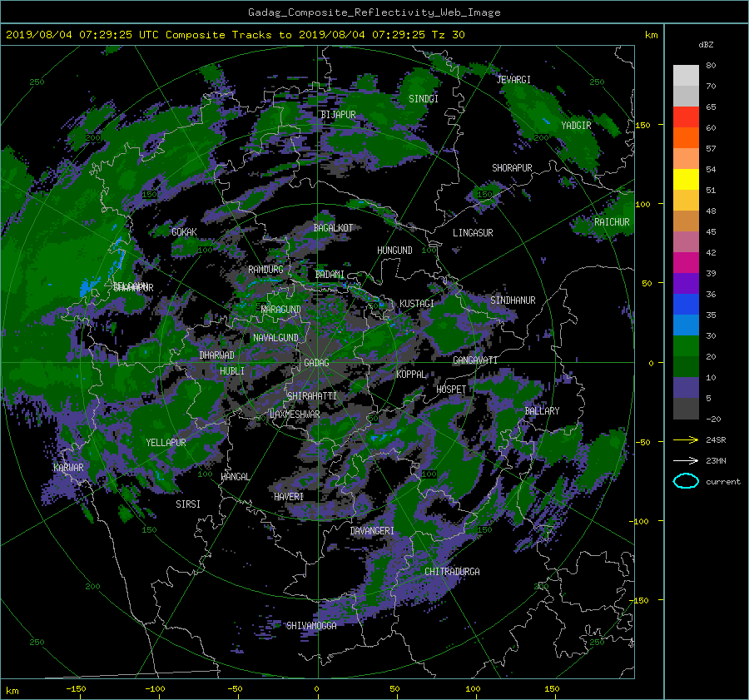Click the 'current' legend text

[723, 482]
